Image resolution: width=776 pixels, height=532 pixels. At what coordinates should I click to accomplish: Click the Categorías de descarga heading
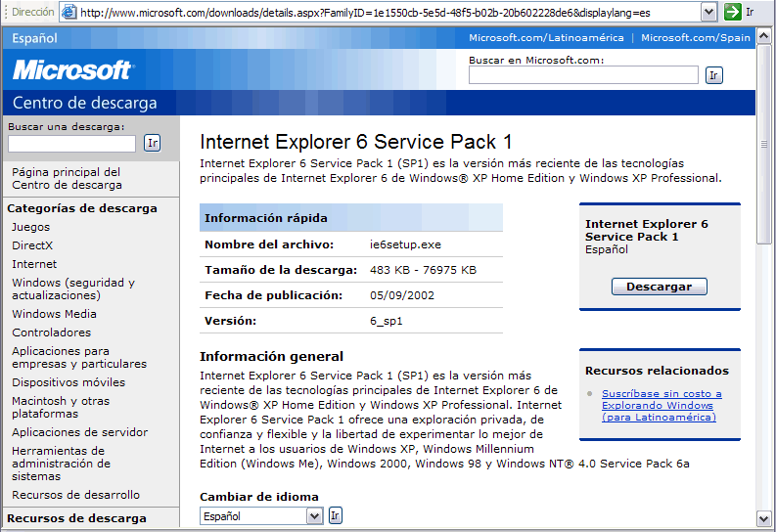pos(82,208)
